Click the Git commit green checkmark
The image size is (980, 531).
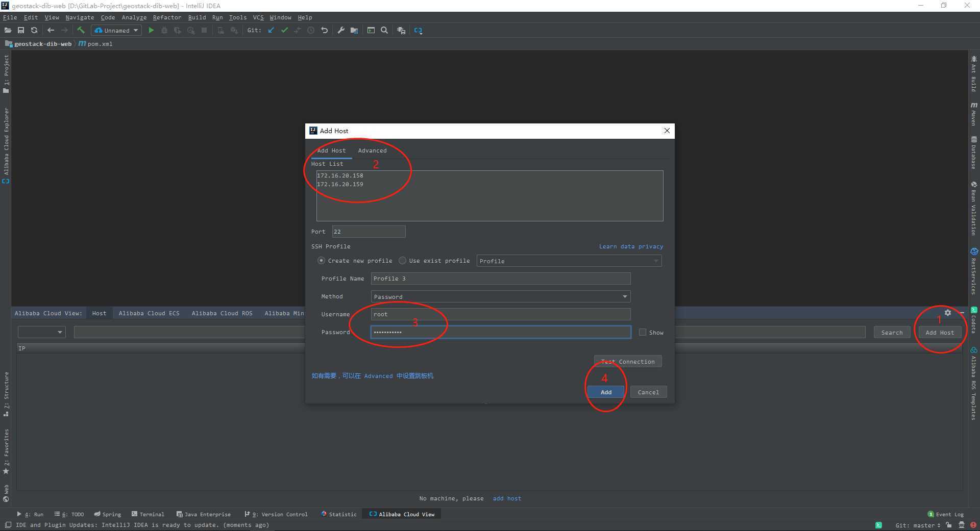tap(284, 31)
